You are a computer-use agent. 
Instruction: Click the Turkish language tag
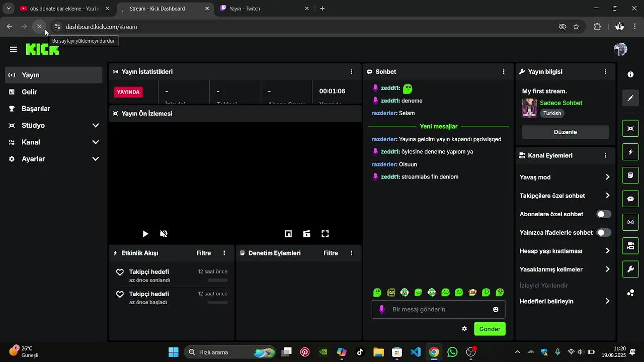[552, 113]
